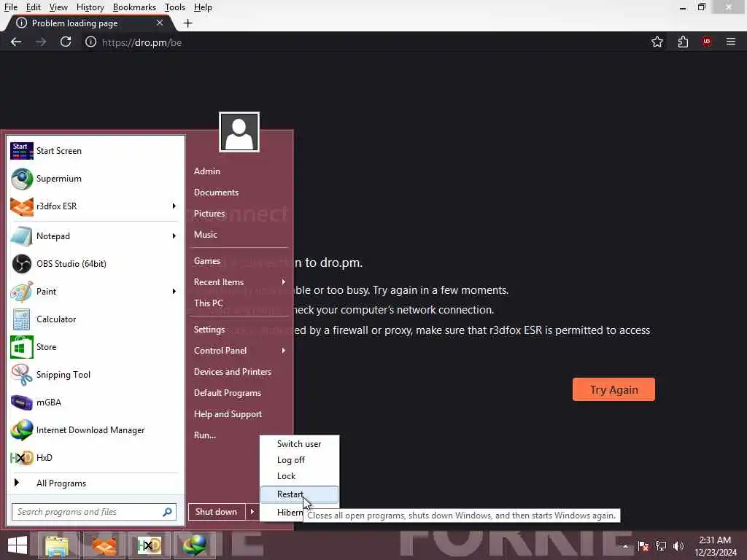
Task: Open the extensions puzzle icon
Action: point(683,42)
